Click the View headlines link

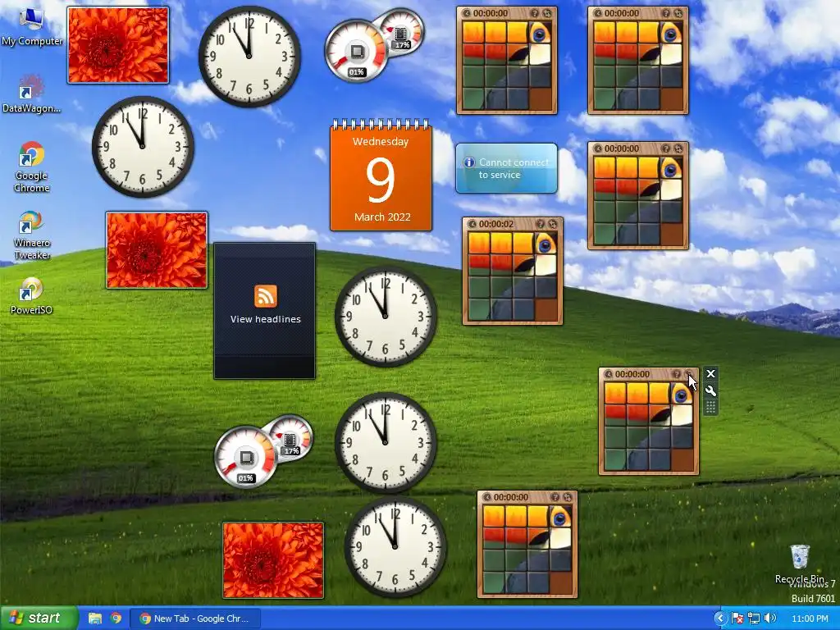point(265,319)
